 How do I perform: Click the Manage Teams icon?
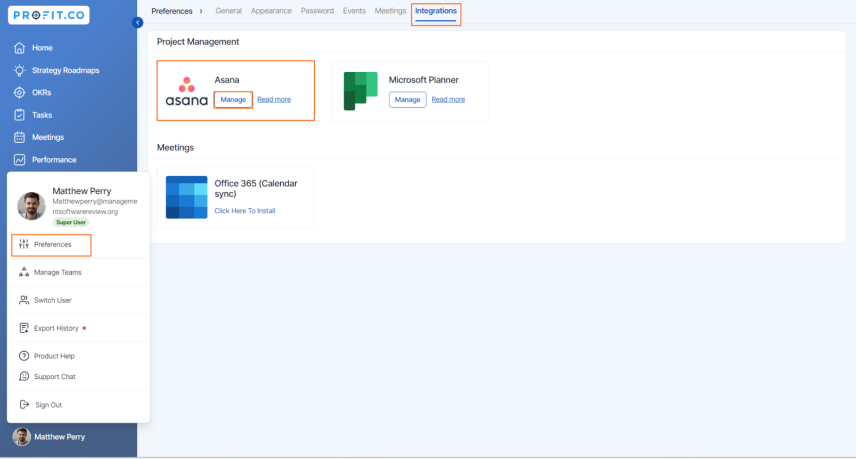pyautogui.click(x=24, y=272)
